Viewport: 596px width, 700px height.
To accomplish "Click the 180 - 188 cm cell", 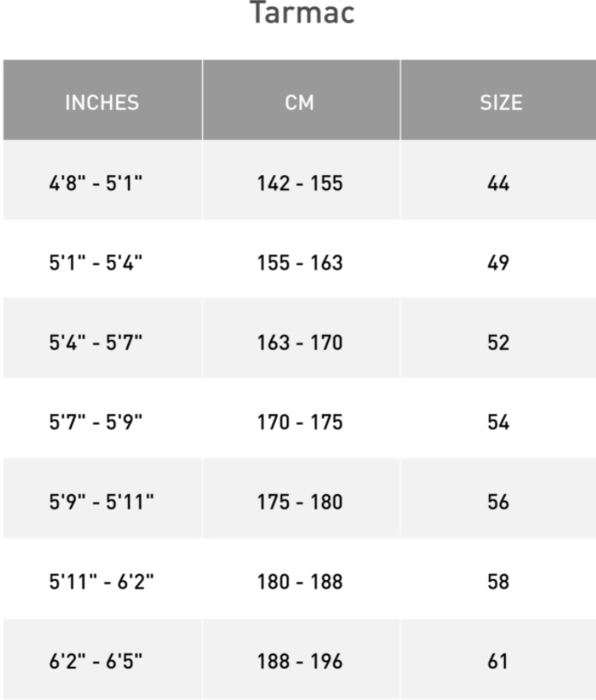I will pos(298,582).
